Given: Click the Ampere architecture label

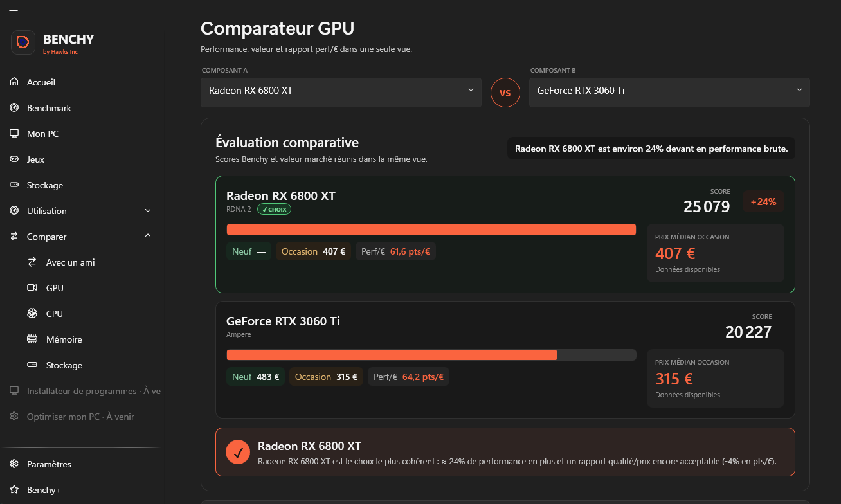Looking at the screenshot, I should (x=239, y=334).
